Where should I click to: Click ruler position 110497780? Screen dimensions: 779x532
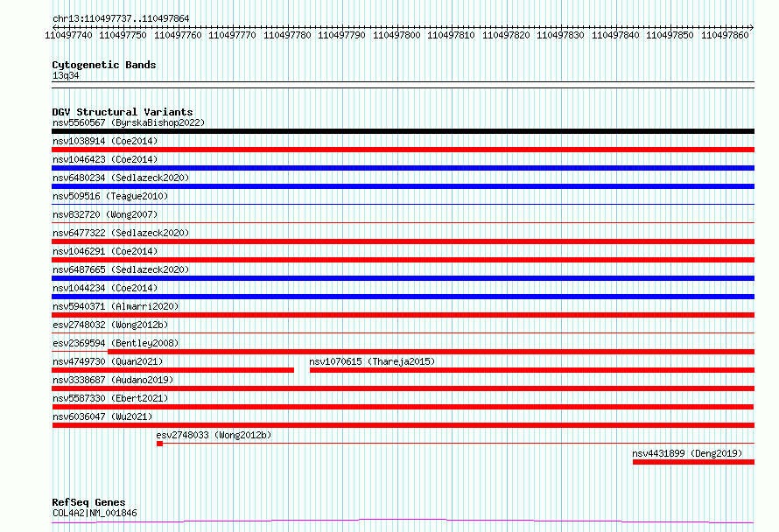[287, 35]
